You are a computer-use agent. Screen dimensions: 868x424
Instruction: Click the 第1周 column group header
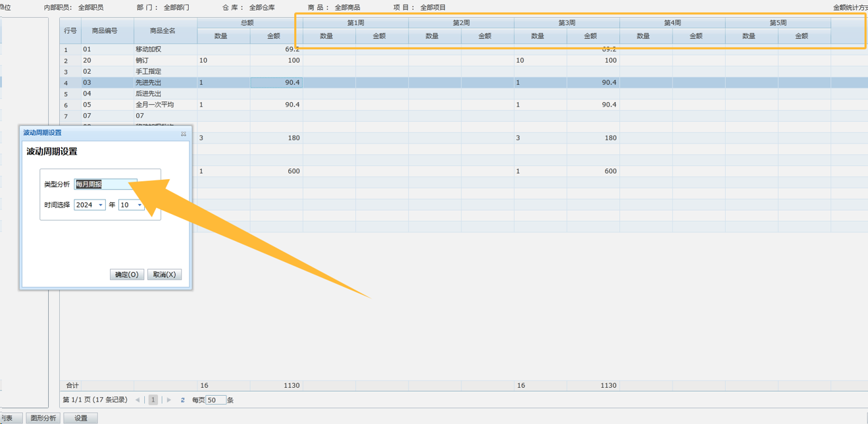tap(355, 23)
